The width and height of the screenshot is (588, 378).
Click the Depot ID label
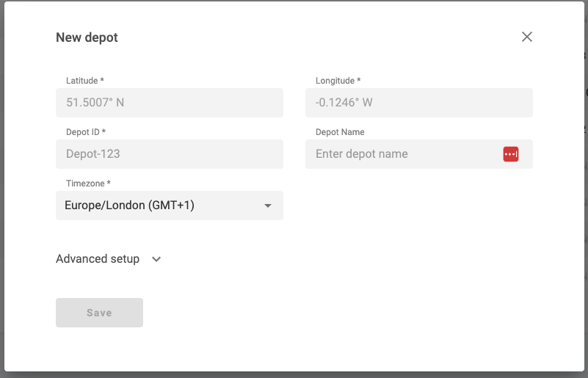(x=86, y=132)
